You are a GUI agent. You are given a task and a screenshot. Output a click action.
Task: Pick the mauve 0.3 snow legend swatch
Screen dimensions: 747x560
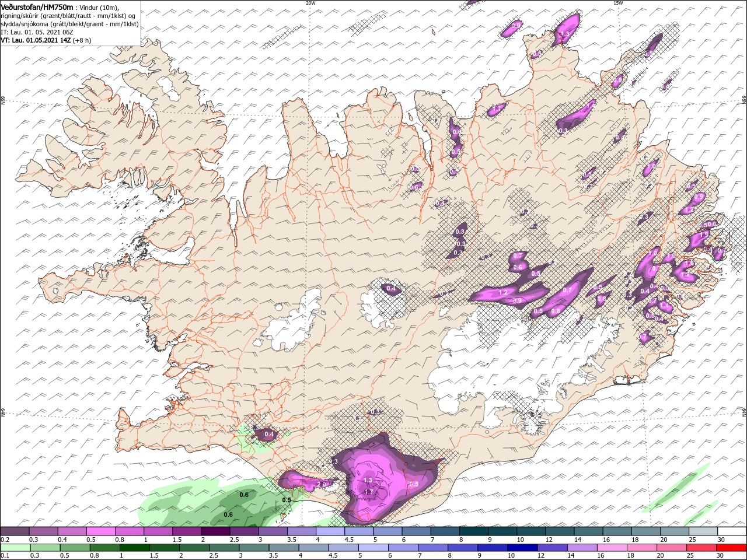[x=43, y=531]
